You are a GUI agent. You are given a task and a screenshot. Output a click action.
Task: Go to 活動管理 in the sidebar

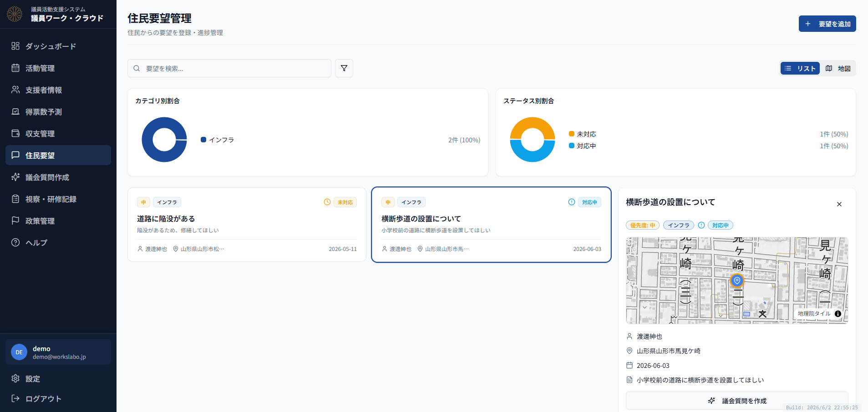[x=58, y=68]
